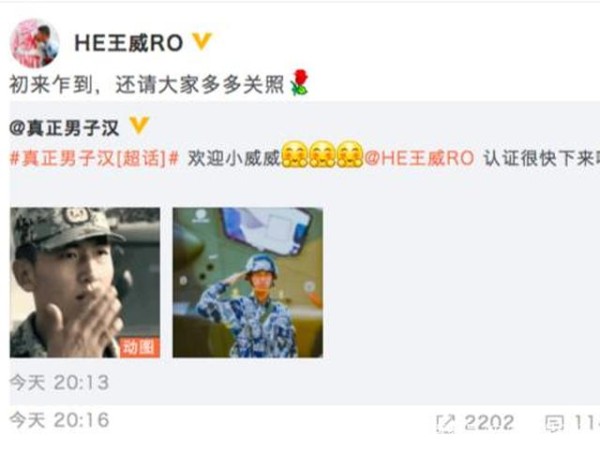Click the rose emoji in post

point(299,82)
